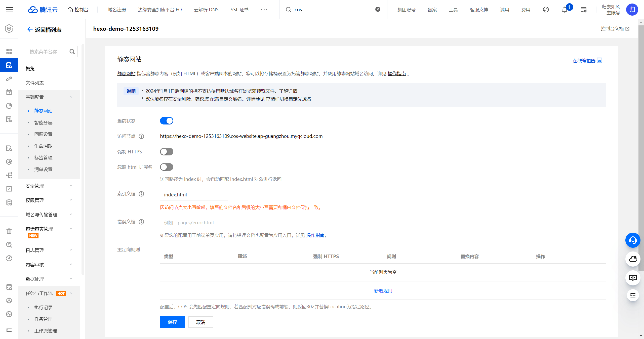Open SSL 证书 menu item
Screen dimensions: 644x339
tap(239, 10)
